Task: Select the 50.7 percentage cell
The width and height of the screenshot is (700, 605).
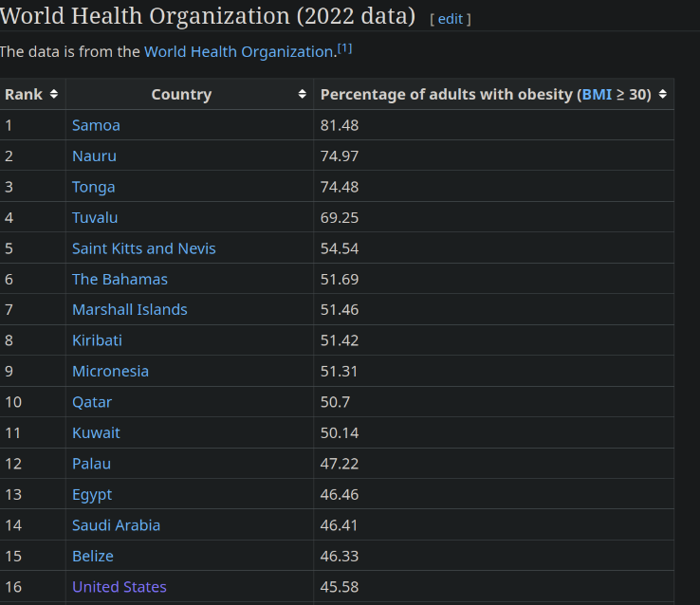Action: pos(493,402)
